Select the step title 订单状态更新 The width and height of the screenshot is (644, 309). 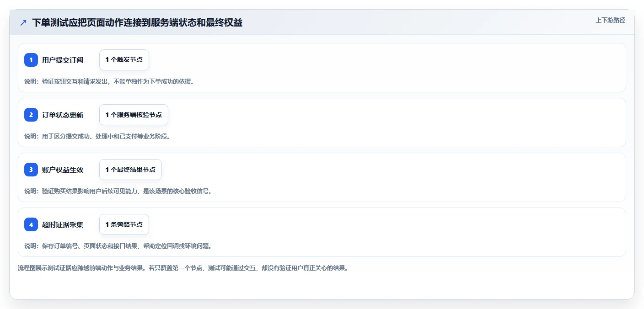63,115
